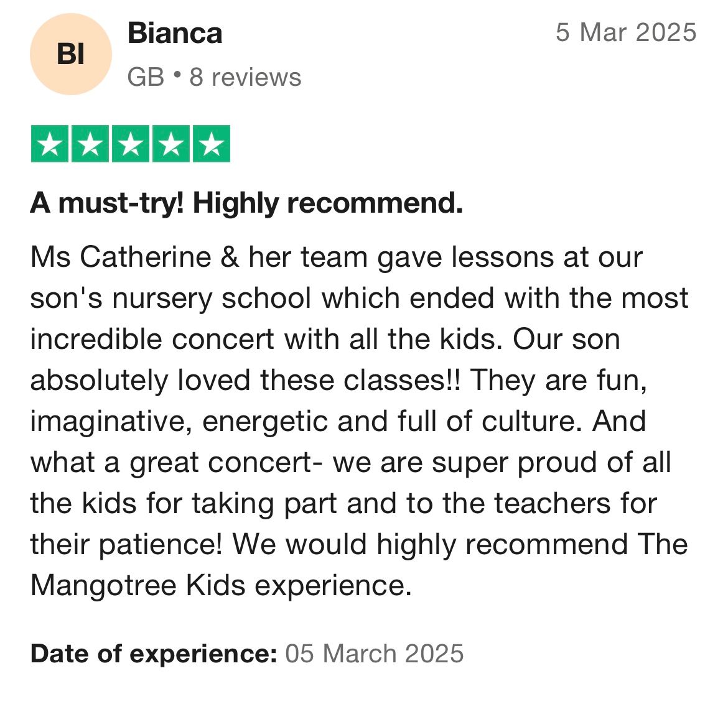Image resolution: width=728 pixels, height=704 pixels.
Task: Click the GB country label
Action: 146,77
